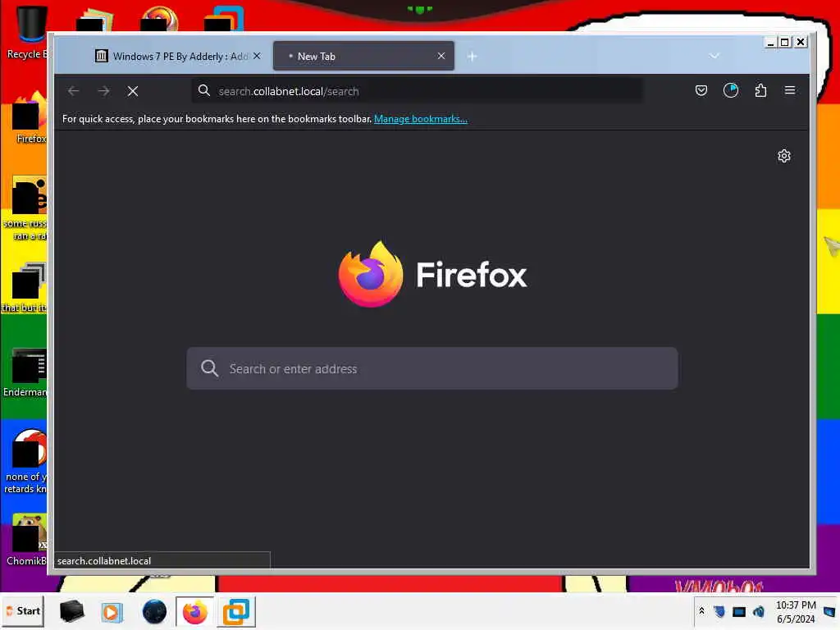The width and height of the screenshot is (840, 630).
Task: Open the black box taskbar icon
Action: pos(71,611)
